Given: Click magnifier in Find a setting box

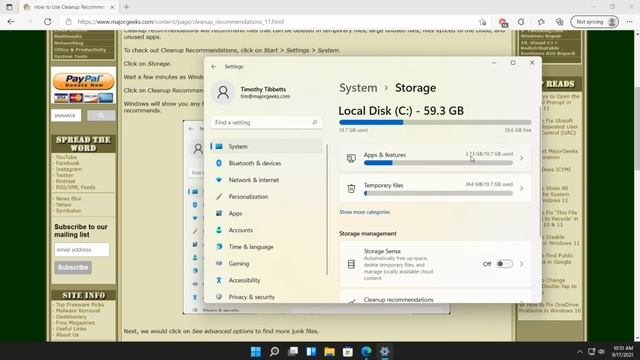Looking at the screenshot, I should (x=315, y=122).
